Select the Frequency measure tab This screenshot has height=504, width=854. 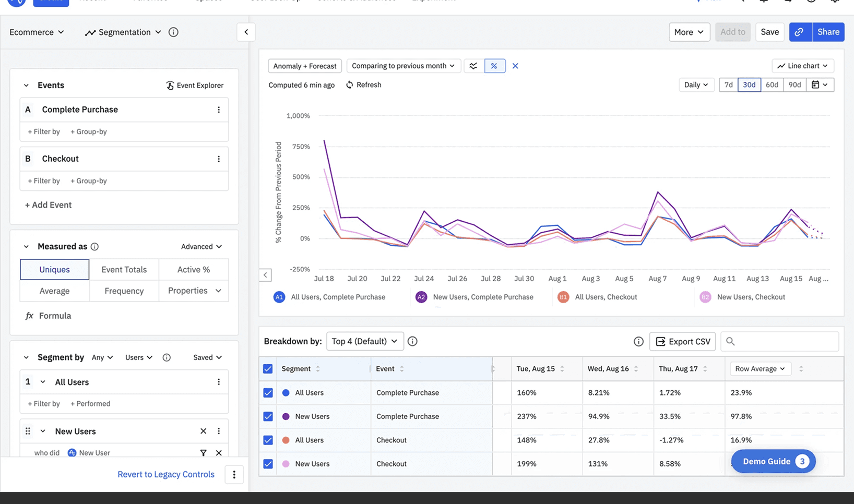tap(124, 291)
